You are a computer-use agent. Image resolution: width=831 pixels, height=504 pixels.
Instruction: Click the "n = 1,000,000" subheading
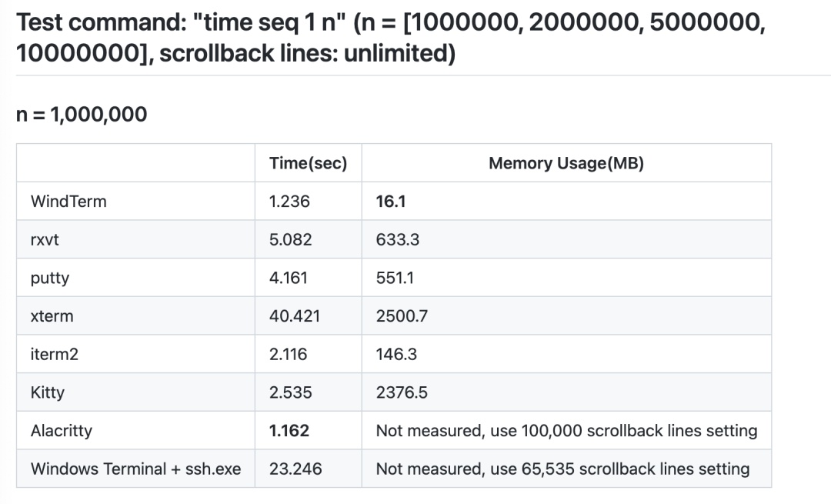click(x=82, y=115)
